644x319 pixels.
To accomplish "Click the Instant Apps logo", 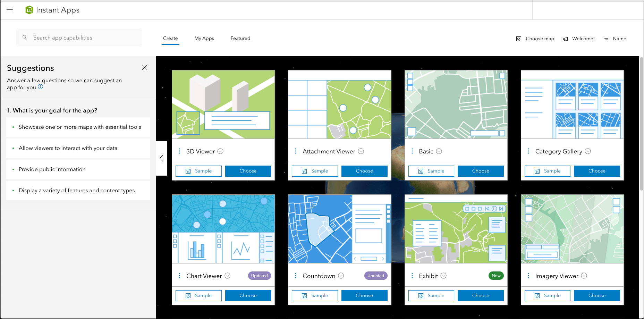I will tap(29, 10).
